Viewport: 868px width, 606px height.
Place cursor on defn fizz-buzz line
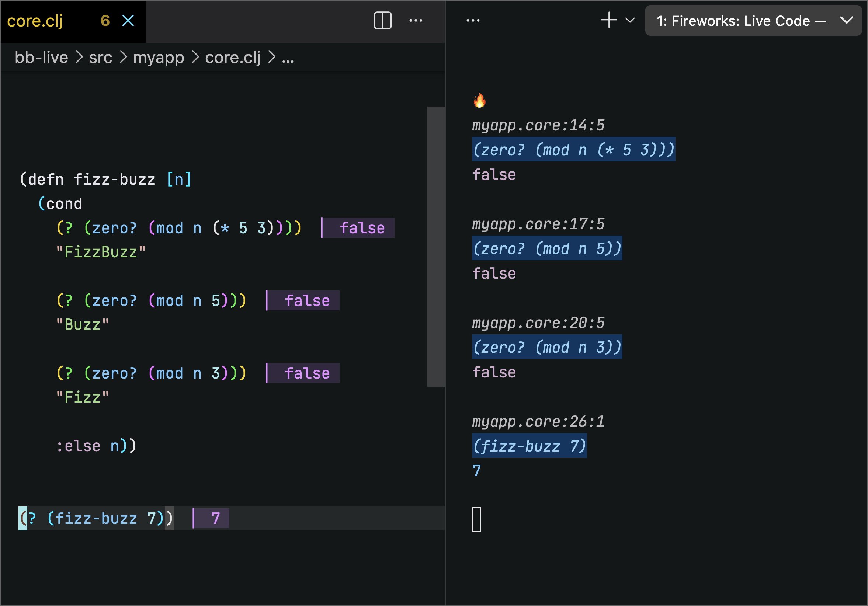tap(106, 179)
